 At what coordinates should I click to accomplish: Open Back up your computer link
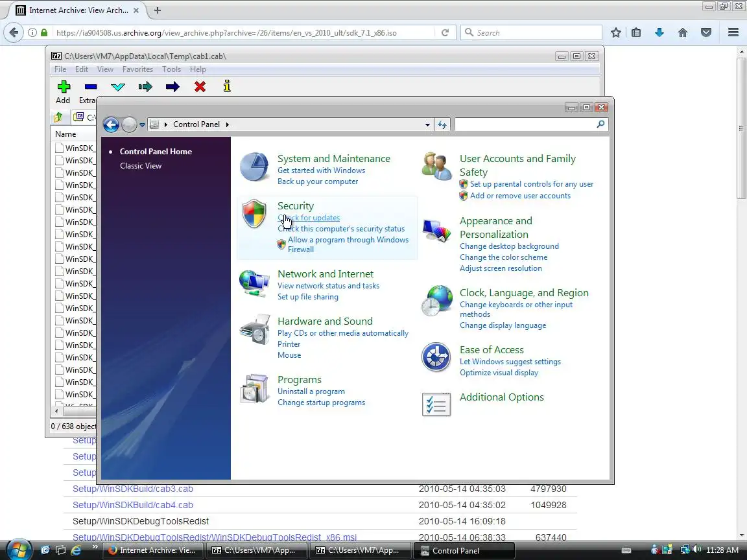point(318,181)
